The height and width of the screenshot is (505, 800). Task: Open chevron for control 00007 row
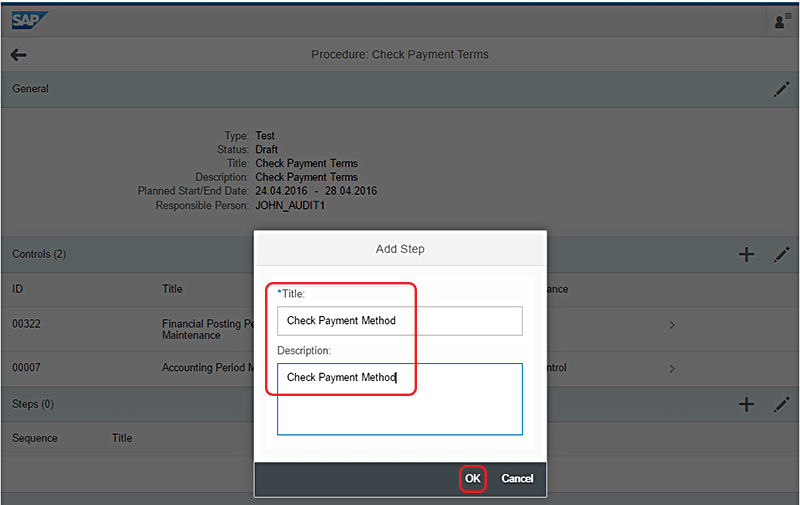(672, 368)
